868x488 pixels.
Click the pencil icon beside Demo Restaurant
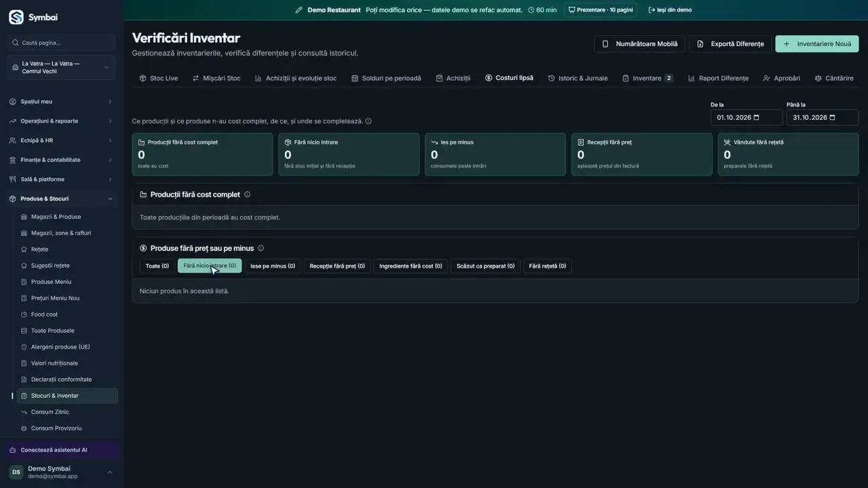click(299, 10)
